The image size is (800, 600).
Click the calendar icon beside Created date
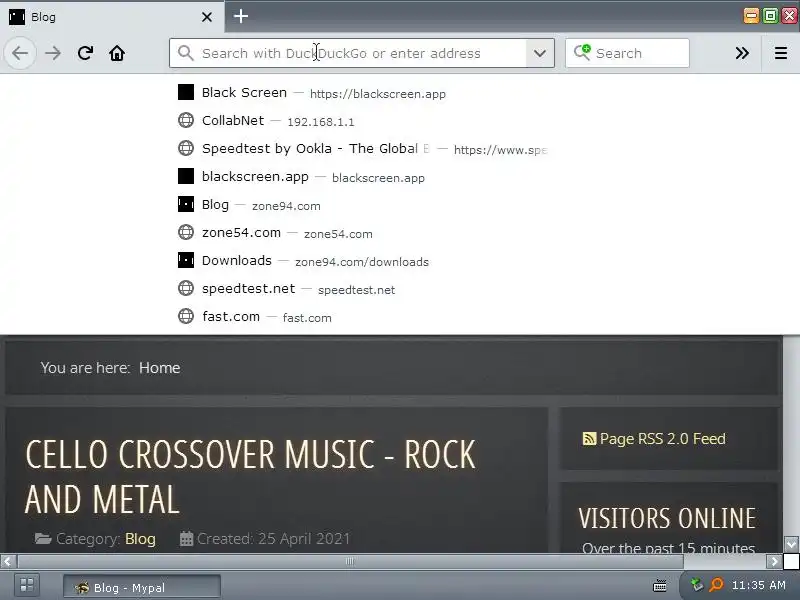(186, 538)
